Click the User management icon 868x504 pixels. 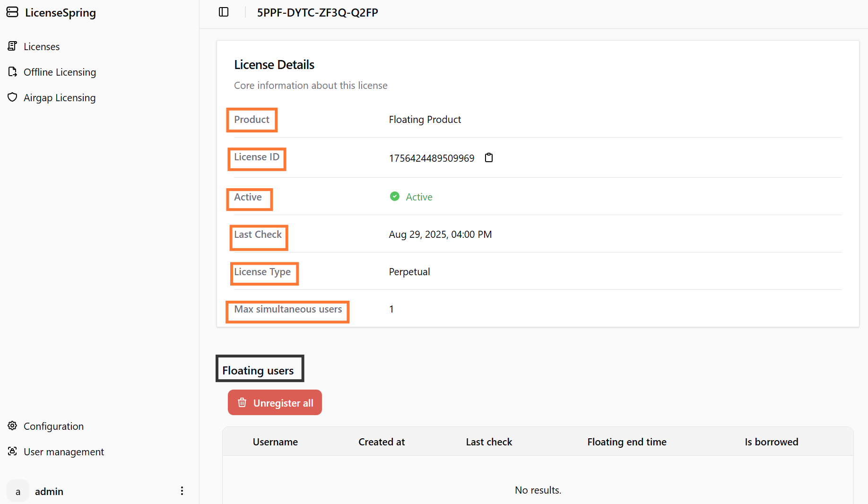pyautogui.click(x=12, y=452)
